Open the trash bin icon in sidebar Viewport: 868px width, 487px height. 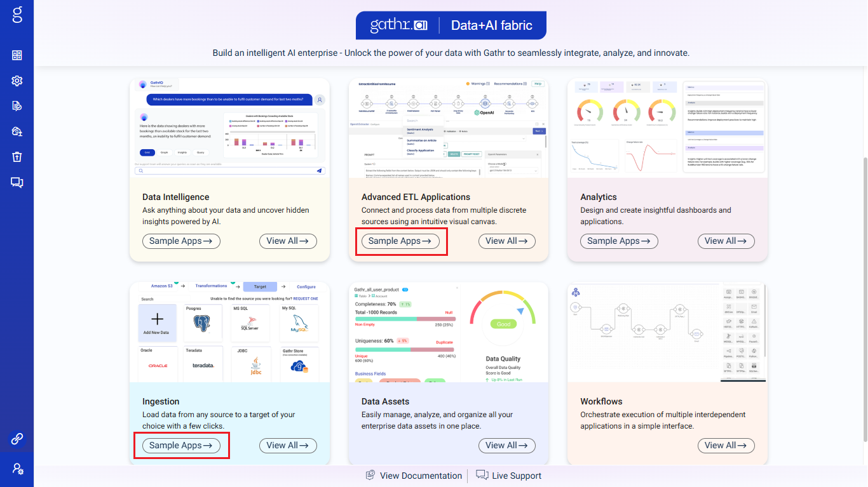pyautogui.click(x=17, y=157)
